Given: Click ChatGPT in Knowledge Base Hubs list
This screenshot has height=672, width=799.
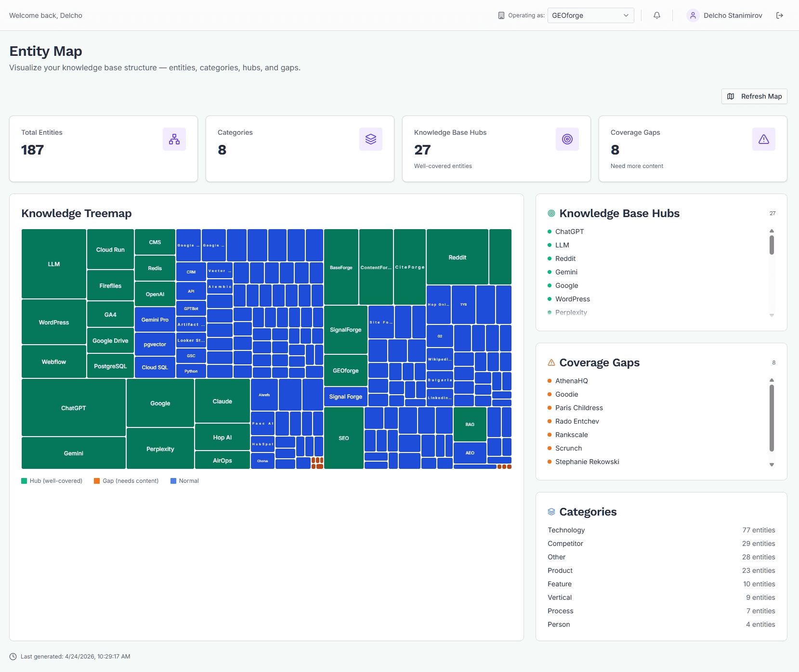Looking at the screenshot, I should pos(569,232).
